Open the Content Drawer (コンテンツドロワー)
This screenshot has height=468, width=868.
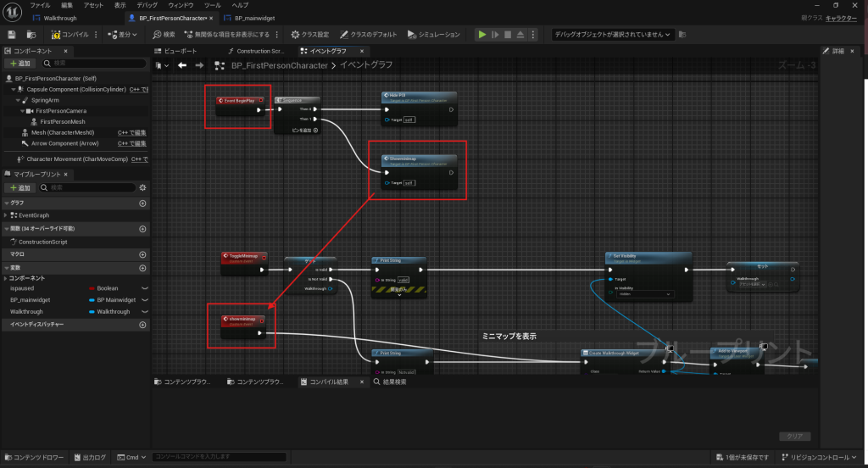coord(33,458)
